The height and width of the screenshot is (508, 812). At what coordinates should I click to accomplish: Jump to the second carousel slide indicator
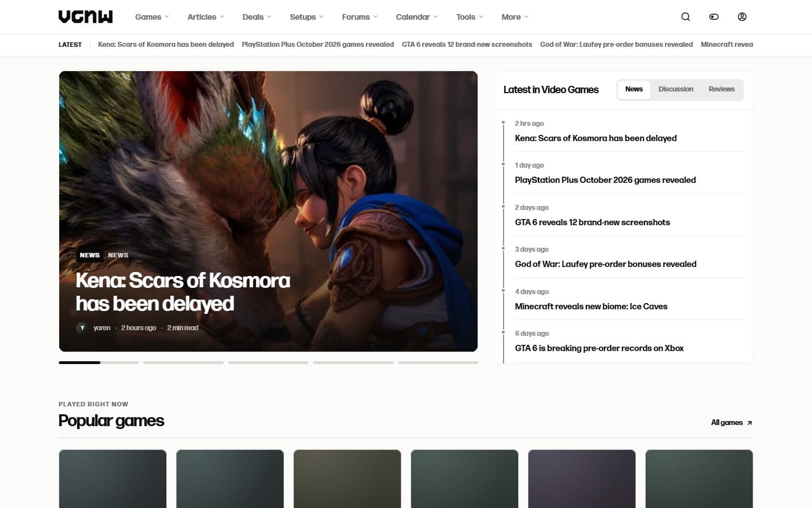click(183, 362)
